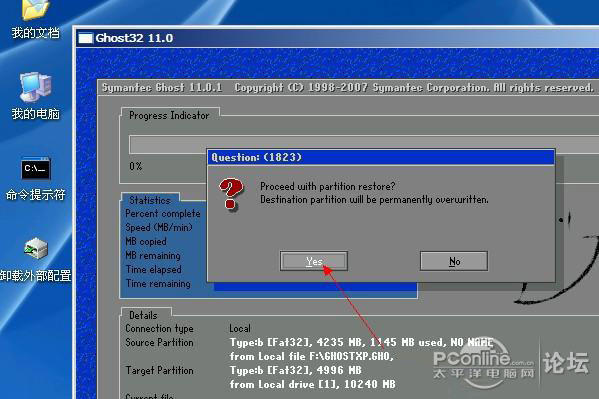Click the empty progress bar
599x399 pixels.
[364, 144]
